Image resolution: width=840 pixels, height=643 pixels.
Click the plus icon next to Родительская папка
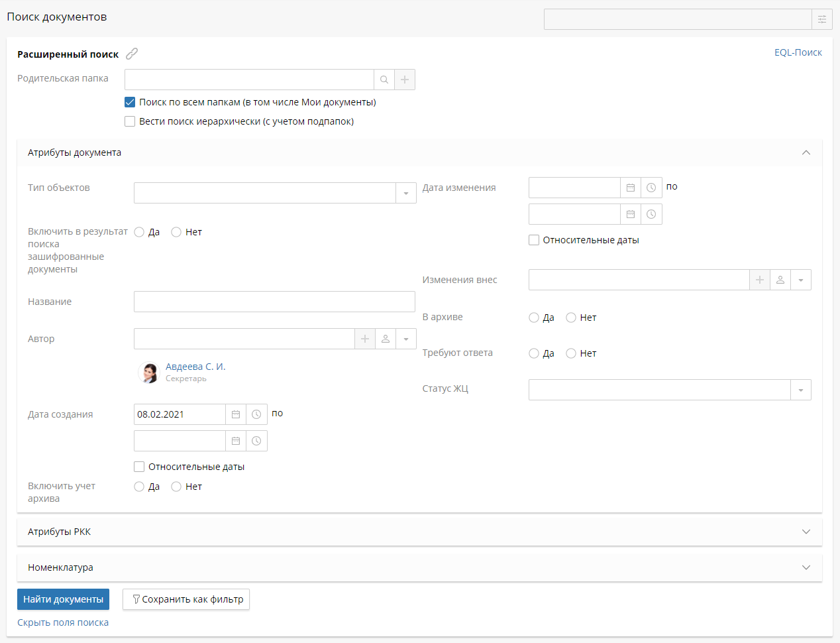click(x=405, y=80)
